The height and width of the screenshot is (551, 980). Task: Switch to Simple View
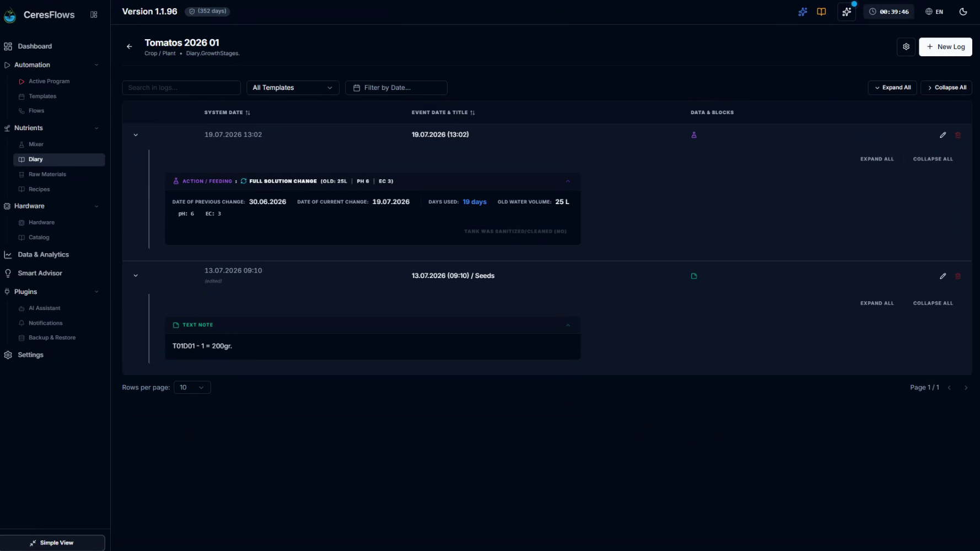tap(52, 543)
